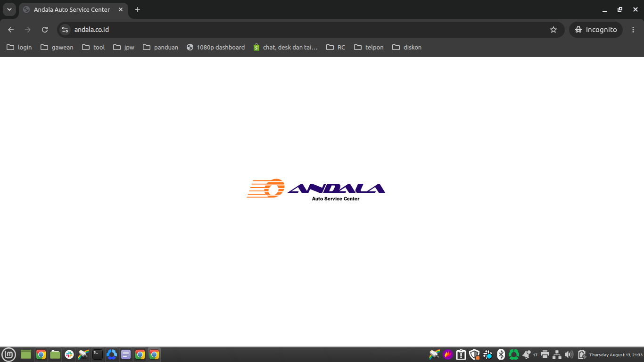The height and width of the screenshot is (362, 644).
Task: Open the Files folder taskbar icon
Action: coord(55,354)
